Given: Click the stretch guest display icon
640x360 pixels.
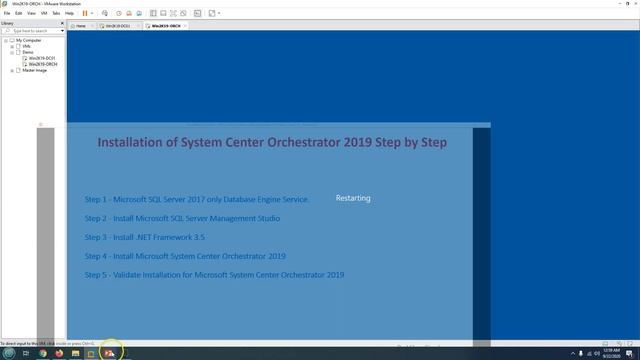Looking at the screenshot, I should click(x=212, y=13).
